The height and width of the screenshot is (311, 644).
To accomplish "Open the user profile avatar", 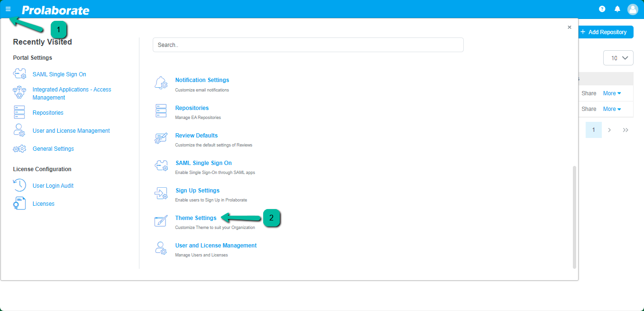I will (633, 9).
